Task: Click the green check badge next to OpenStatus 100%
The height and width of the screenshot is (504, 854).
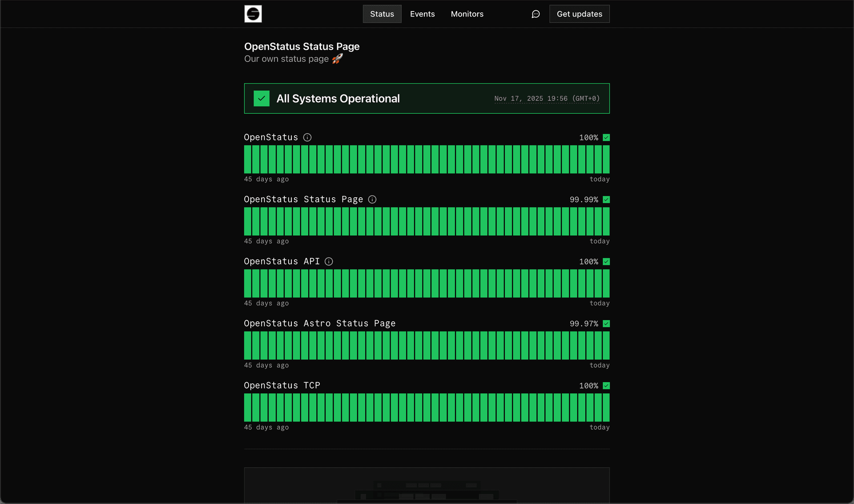Action: (x=606, y=137)
